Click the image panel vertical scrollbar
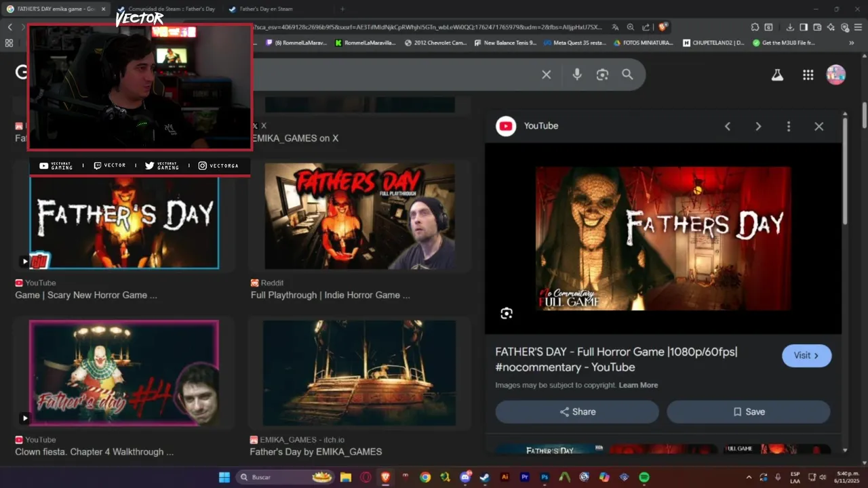The height and width of the screenshot is (488, 868). coord(844,171)
